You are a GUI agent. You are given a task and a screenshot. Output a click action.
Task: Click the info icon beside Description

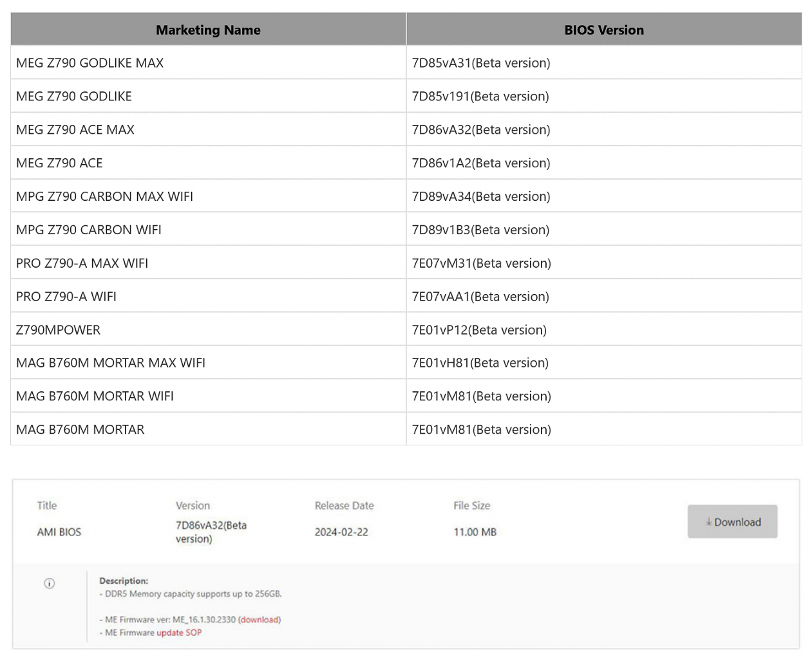pyautogui.click(x=50, y=583)
